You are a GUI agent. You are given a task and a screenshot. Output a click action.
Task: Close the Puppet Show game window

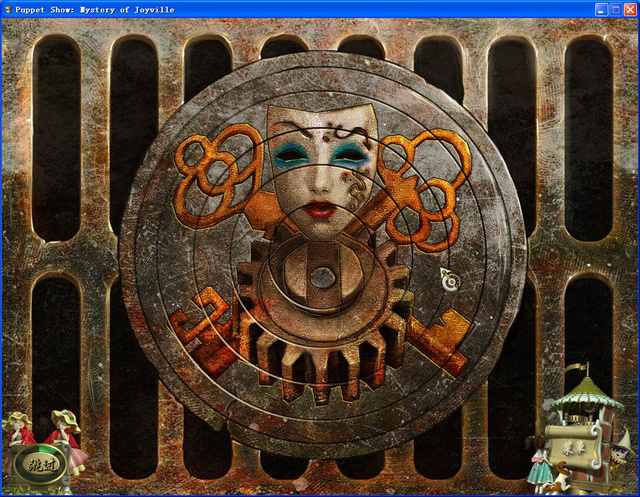coord(630,9)
